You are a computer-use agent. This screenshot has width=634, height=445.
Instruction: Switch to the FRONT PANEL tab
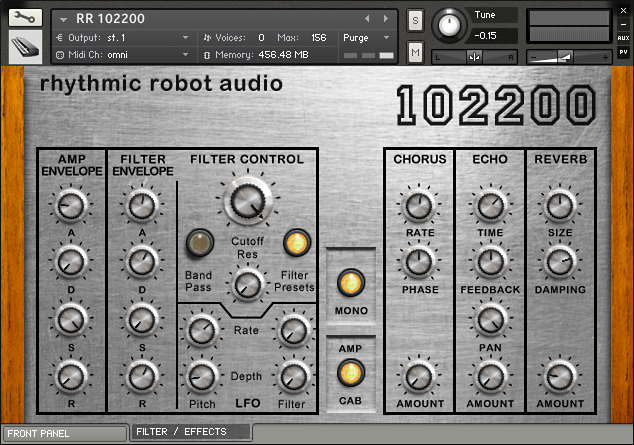pos(65,434)
